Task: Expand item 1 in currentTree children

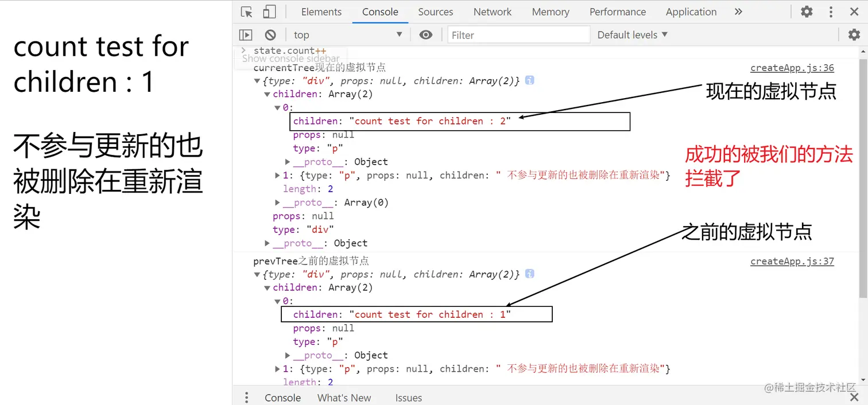Action: coord(278,176)
